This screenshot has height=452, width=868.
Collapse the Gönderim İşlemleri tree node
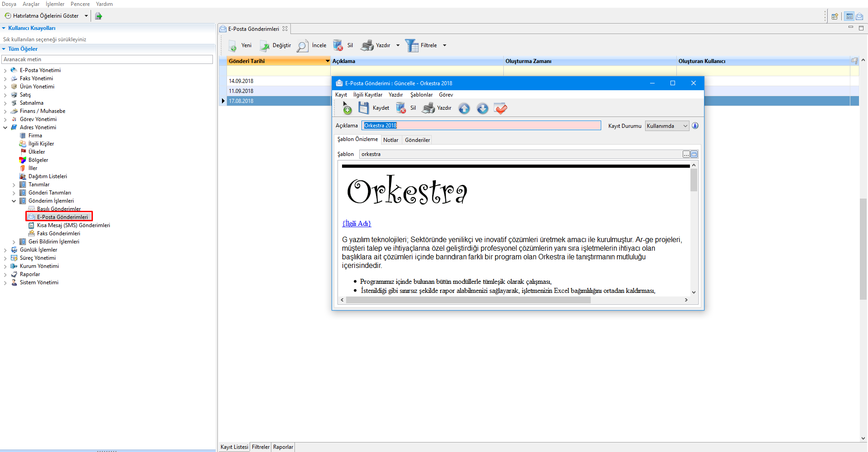pyautogui.click(x=14, y=201)
